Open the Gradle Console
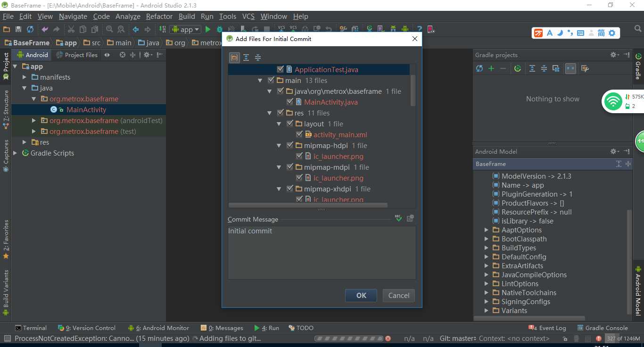The width and height of the screenshot is (644, 347). [x=602, y=328]
